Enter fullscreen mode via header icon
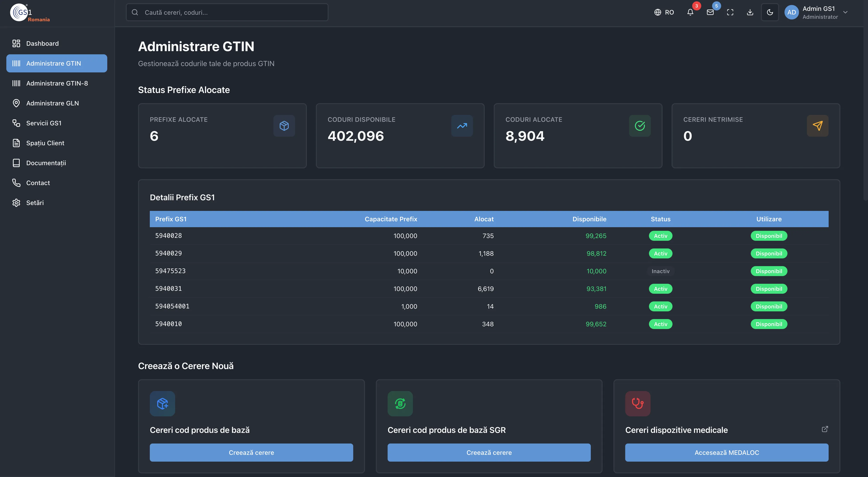The width and height of the screenshot is (868, 477). (730, 12)
